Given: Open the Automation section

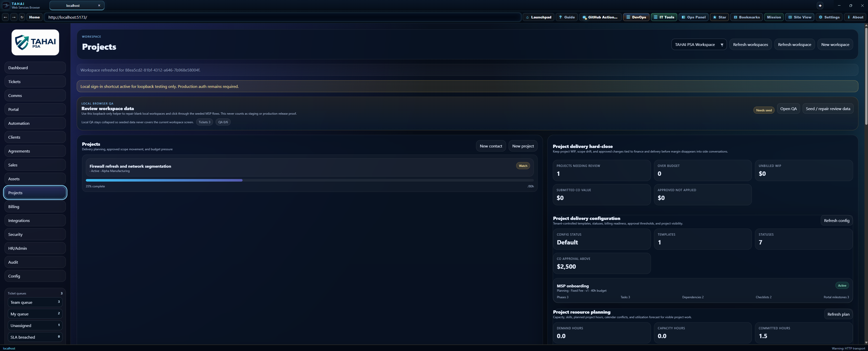Looking at the screenshot, I should pos(35,123).
